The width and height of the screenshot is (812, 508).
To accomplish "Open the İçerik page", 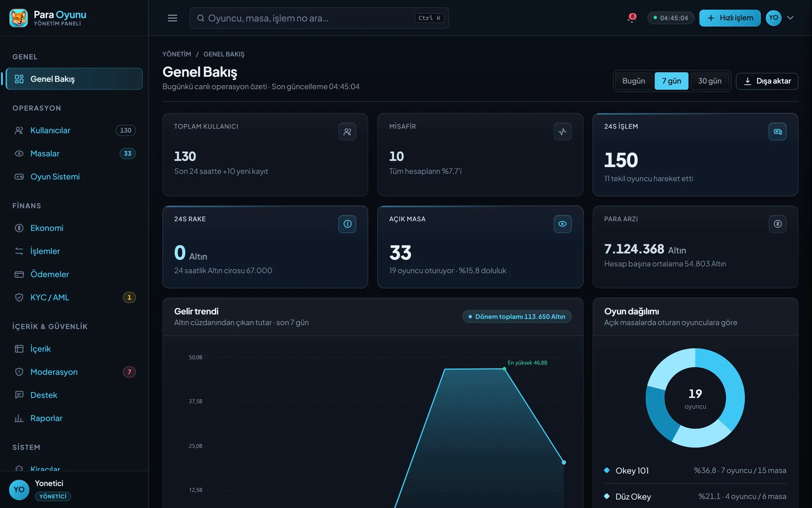I will pos(74,349).
